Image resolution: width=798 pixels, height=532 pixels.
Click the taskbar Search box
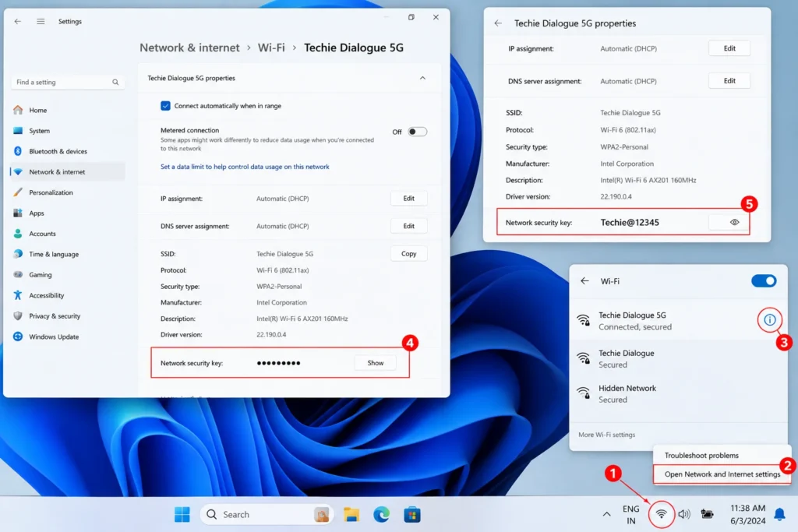click(x=267, y=515)
